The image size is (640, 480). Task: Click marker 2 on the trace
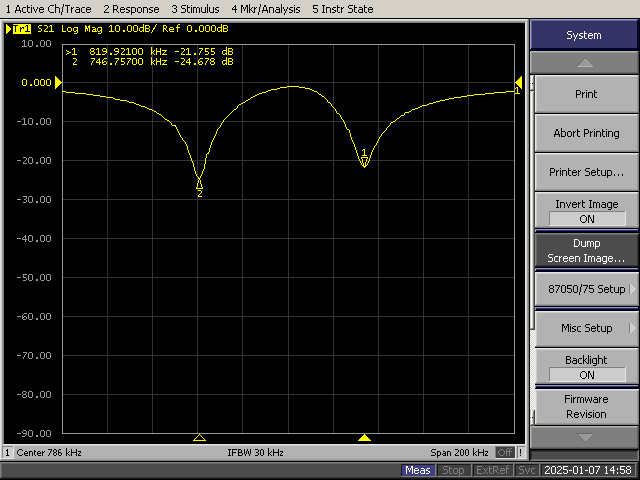point(200,186)
